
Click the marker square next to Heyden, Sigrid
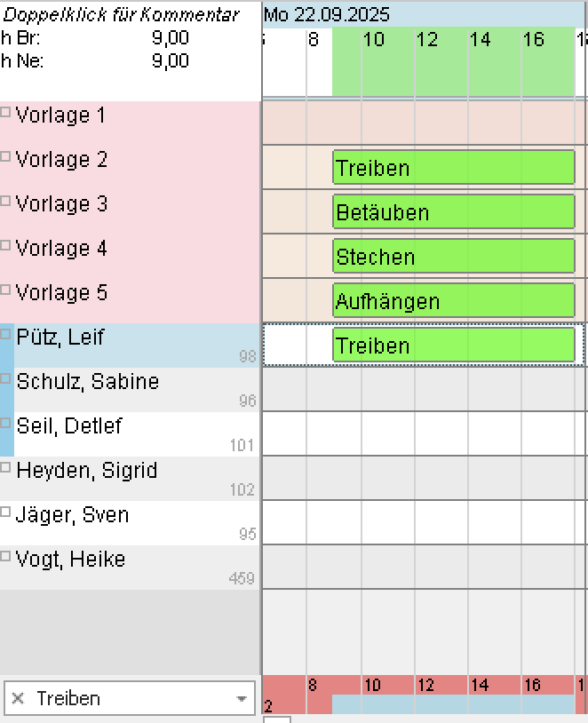(5, 467)
